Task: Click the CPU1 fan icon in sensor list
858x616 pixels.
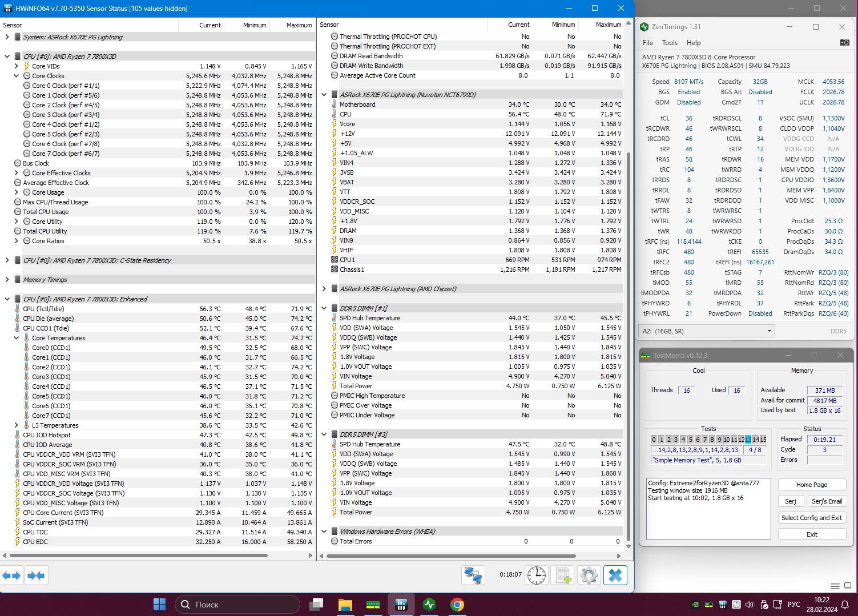Action: (335, 260)
